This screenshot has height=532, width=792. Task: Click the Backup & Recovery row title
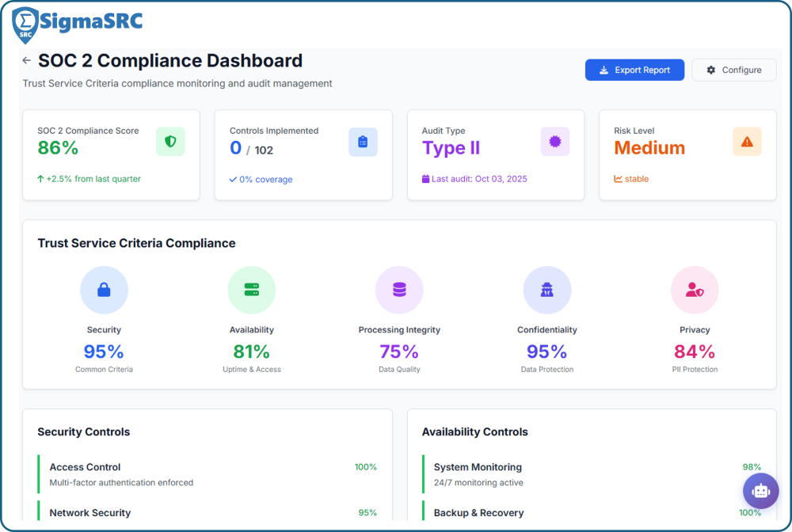[x=479, y=513]
